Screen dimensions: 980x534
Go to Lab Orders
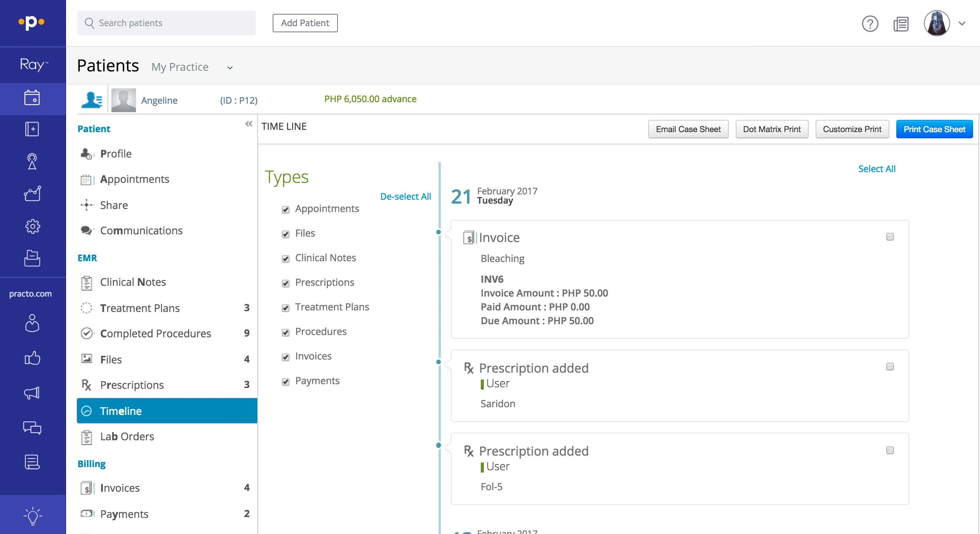[167, 436]
